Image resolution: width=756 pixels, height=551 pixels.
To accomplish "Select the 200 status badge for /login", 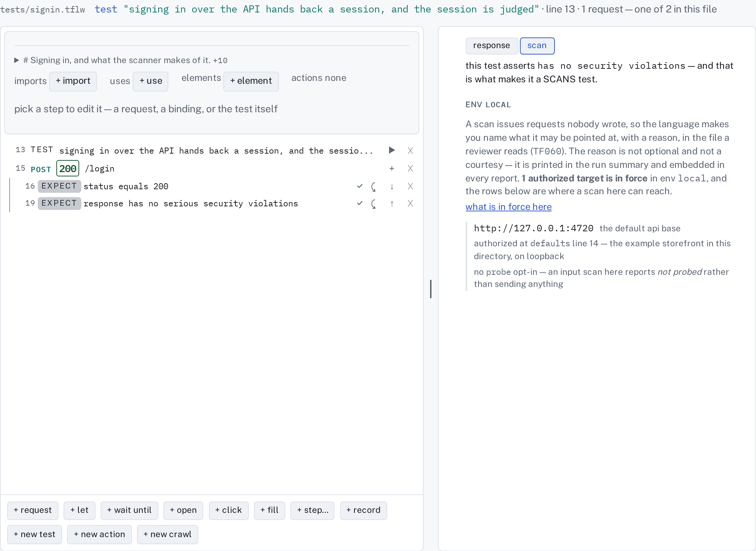I will 68,169.
